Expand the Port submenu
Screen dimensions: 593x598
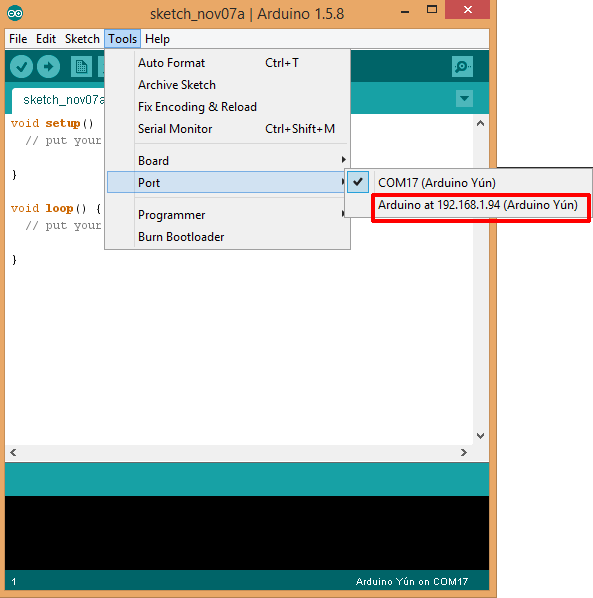[x=227, y=182]
